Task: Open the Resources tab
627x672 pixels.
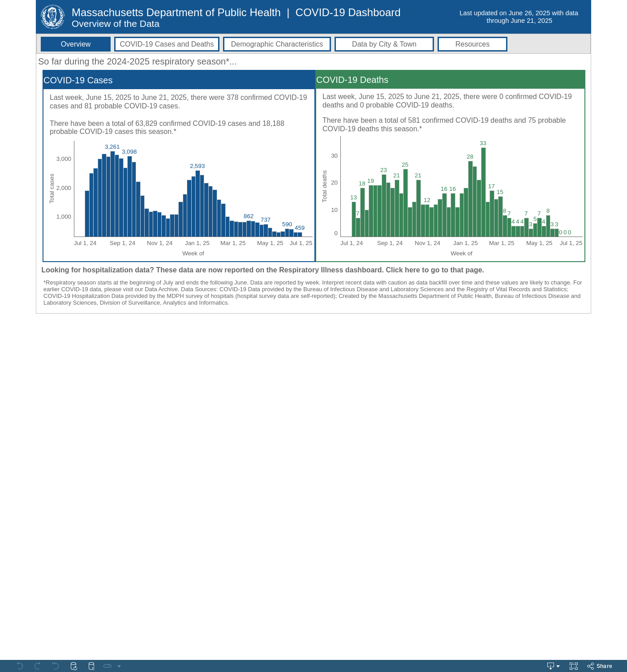Action: (472, 44)
